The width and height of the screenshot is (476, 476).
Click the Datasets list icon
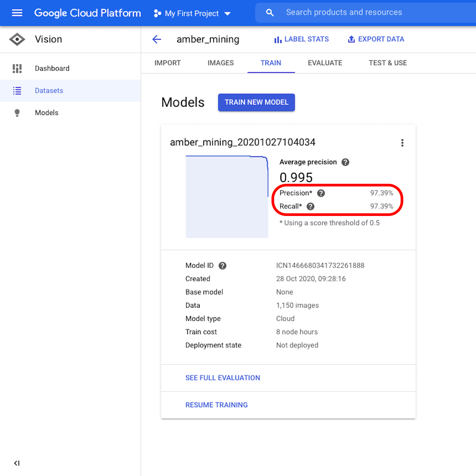[x=17, y=90]
